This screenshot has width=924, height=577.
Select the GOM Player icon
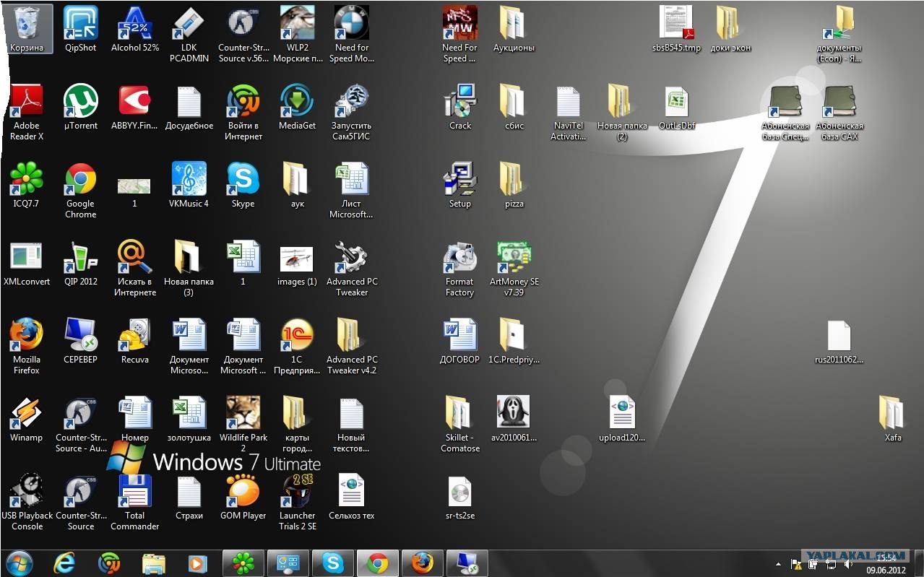pyautogui.click(x=243, y=497)
